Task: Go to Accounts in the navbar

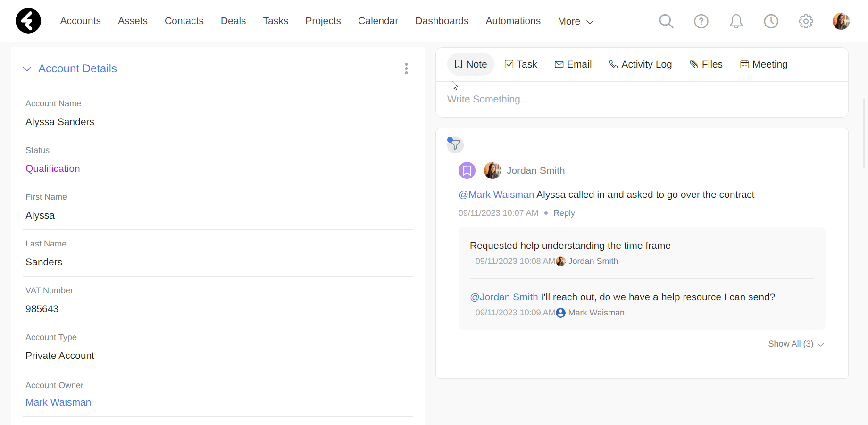Action: coord(81,21)
